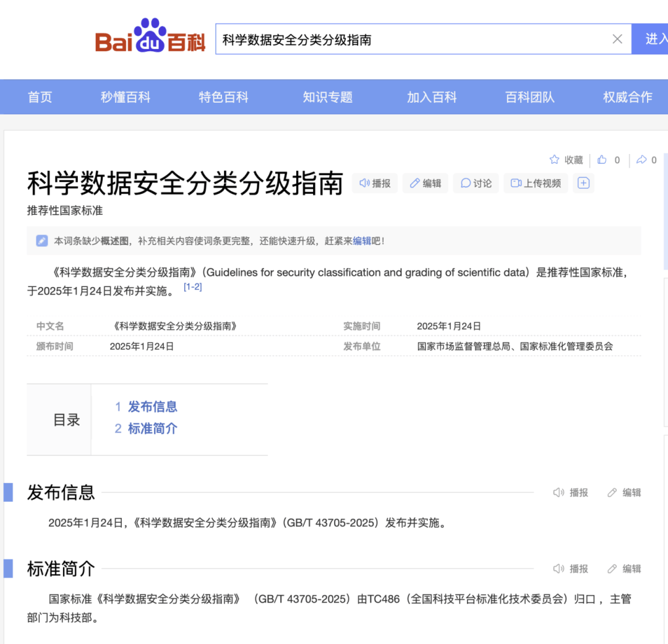Clear search text with X icon

617,40
